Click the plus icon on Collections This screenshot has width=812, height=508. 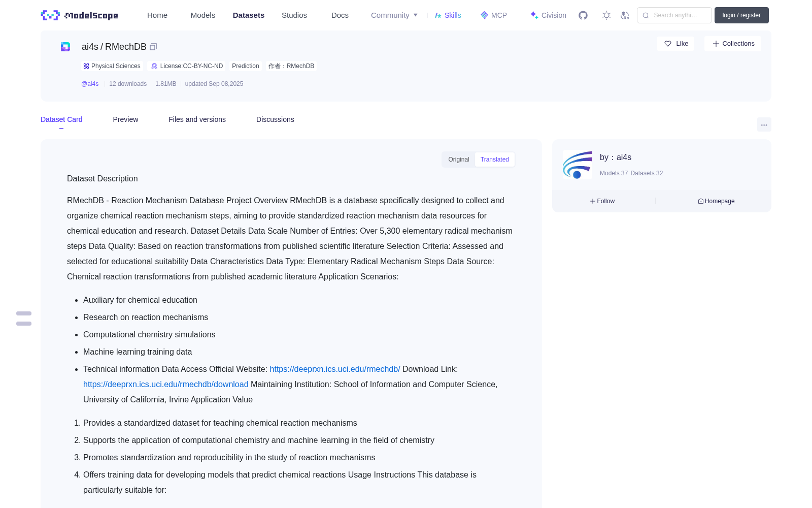[716, 44]
